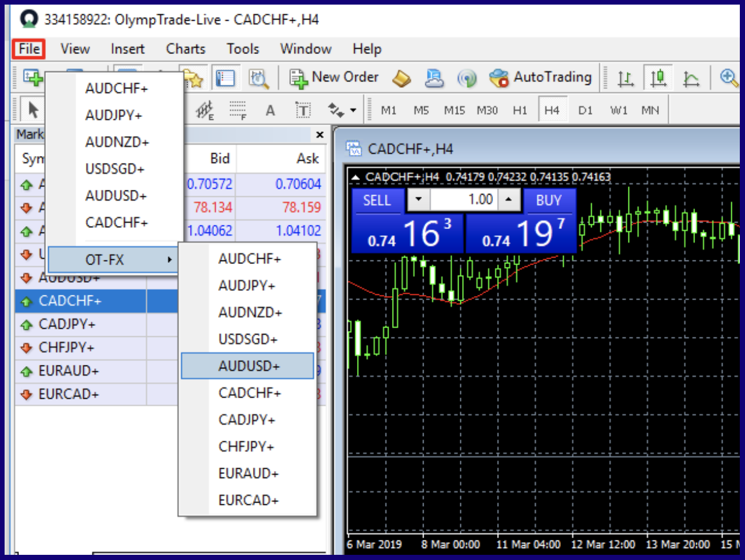Pick AUDJPY+ in the menu above OT-FX
The image size is (745, 560).
[115, 115]
